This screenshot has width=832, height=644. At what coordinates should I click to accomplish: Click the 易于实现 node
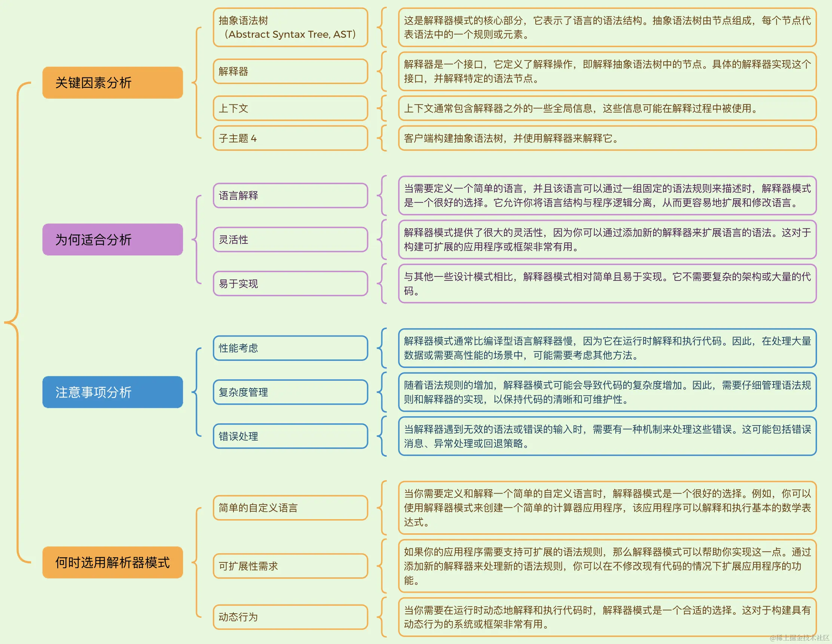coord(290,284)
